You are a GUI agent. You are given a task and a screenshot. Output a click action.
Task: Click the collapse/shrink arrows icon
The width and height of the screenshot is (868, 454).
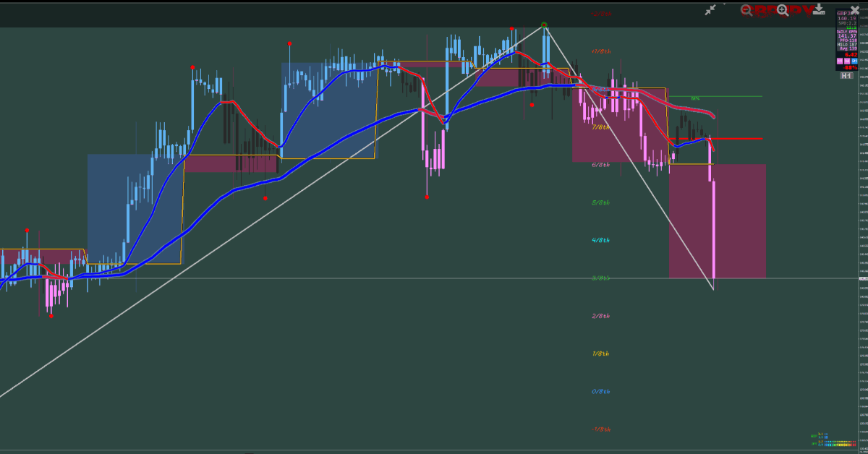coord(712,9)
